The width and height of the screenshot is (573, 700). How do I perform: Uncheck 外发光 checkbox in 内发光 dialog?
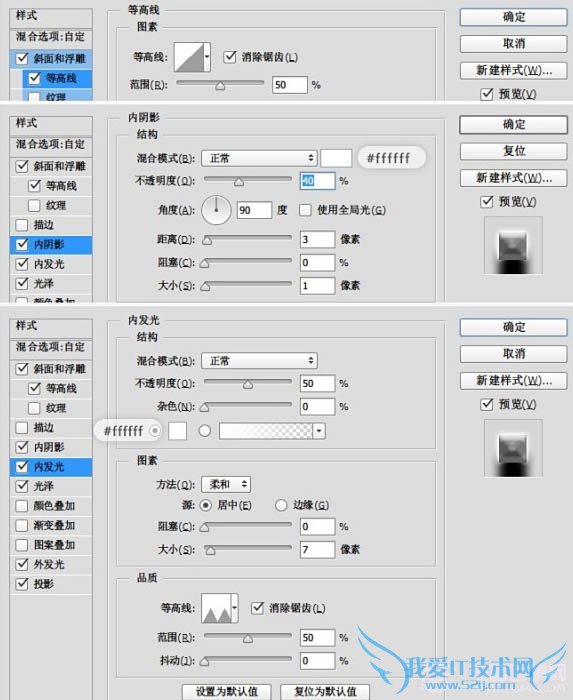tap(22, 564)
